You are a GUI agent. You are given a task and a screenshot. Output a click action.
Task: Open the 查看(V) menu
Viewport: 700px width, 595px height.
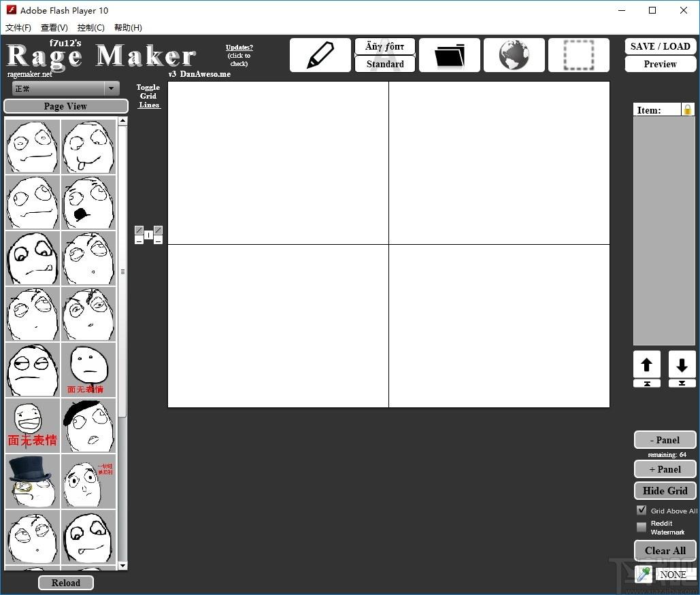[x=54, y=28]
